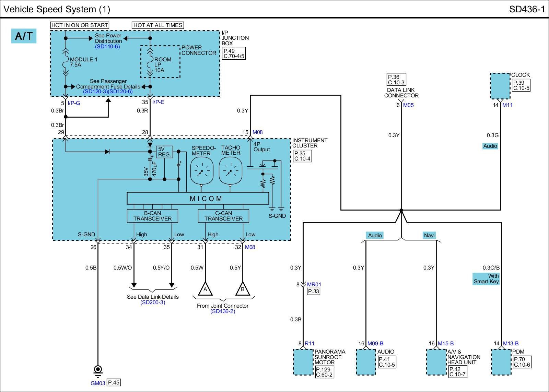This screenshot has height=392, width=549.
Task: Open the SD110-6 power distribution link
Action: (107, 47)
